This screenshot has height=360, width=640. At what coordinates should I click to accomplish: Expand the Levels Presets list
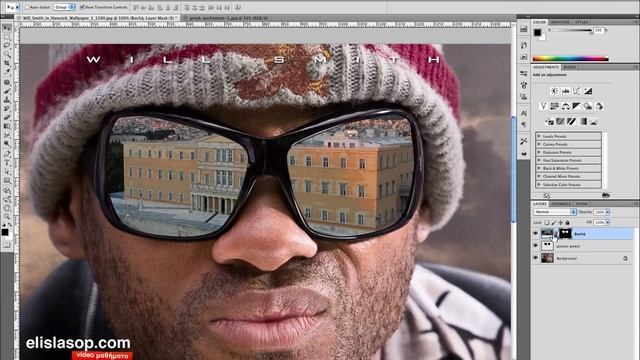point(539,136)
